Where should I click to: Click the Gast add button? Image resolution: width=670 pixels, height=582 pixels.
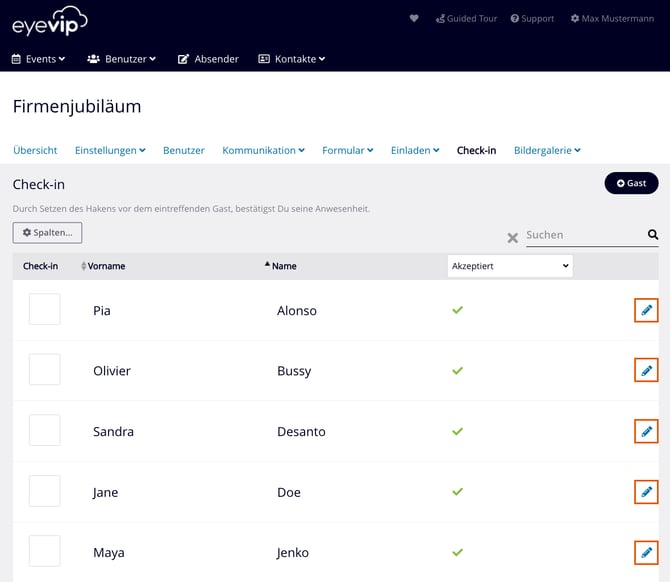point(631,183)
